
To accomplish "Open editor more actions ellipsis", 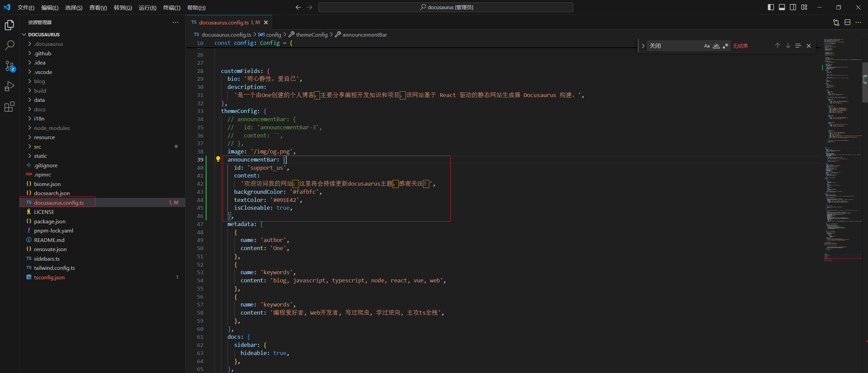I will click(x=858, y=22).
